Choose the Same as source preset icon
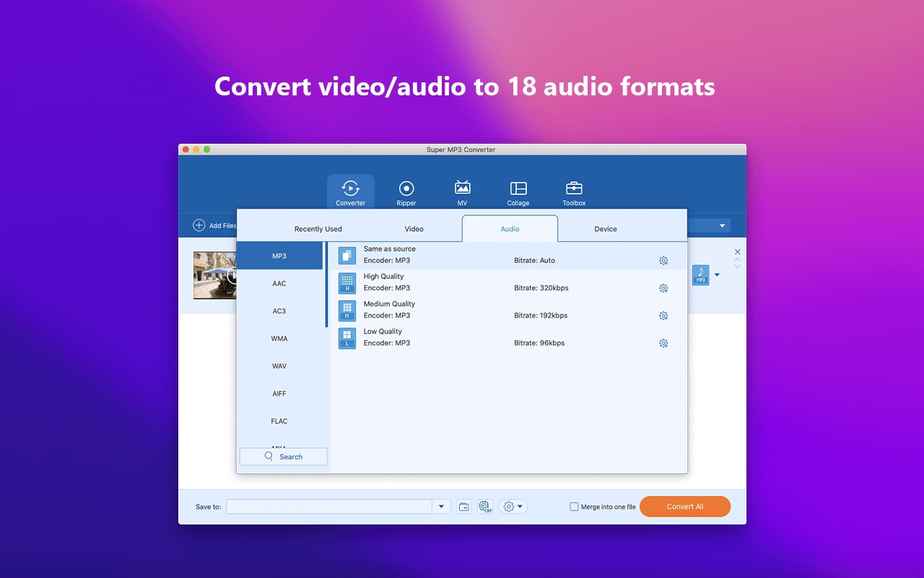The image size is (924, 578). pyautogui.click(x=347, y=255)
